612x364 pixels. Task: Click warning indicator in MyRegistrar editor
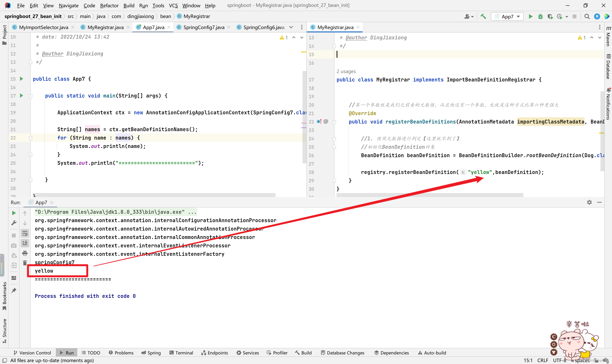(582, 37)
